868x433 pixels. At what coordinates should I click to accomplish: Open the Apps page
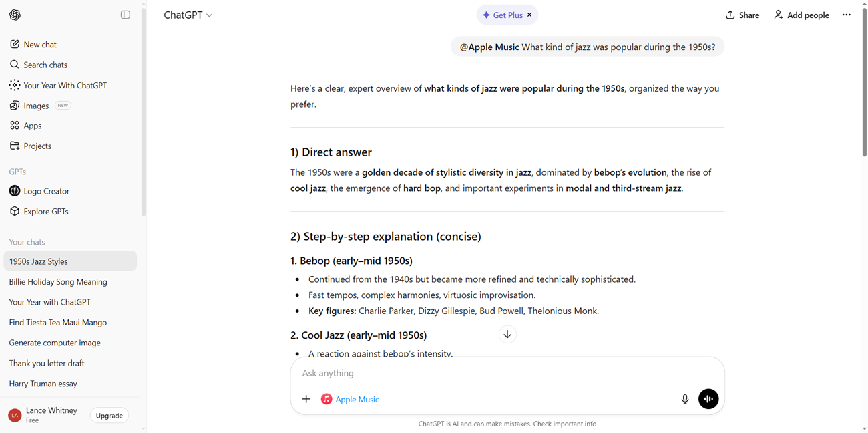(x=32, y=126)
